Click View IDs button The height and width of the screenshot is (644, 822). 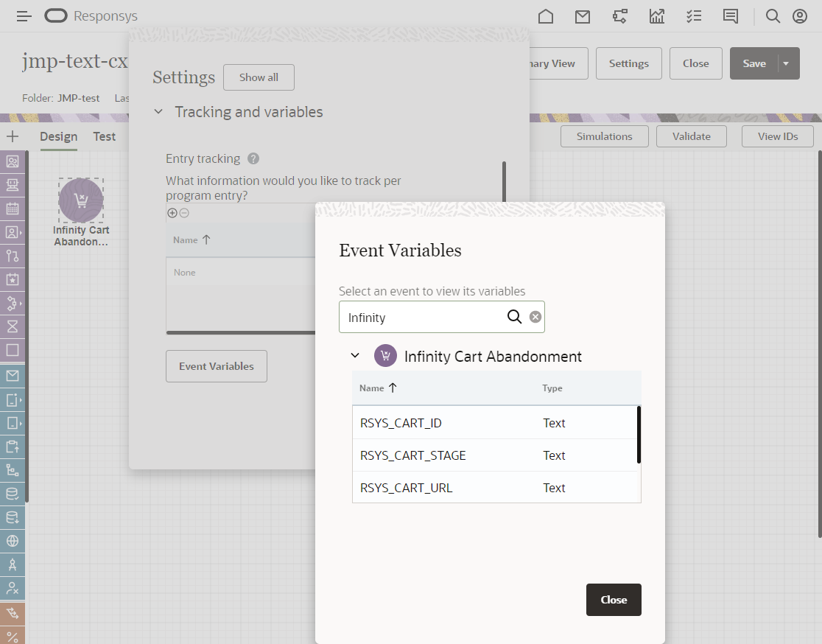pyautogui.click(x=778, y=136)
